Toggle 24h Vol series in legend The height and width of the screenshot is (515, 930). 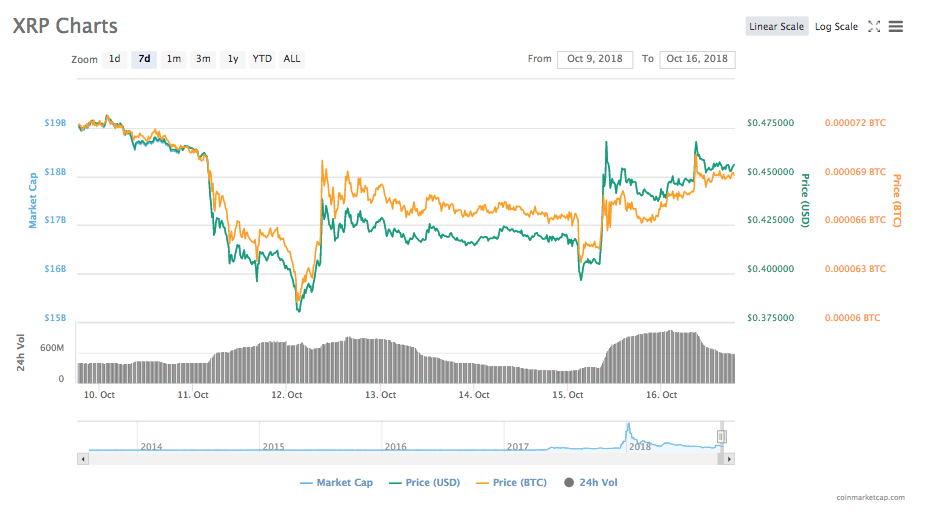(591, 482)
